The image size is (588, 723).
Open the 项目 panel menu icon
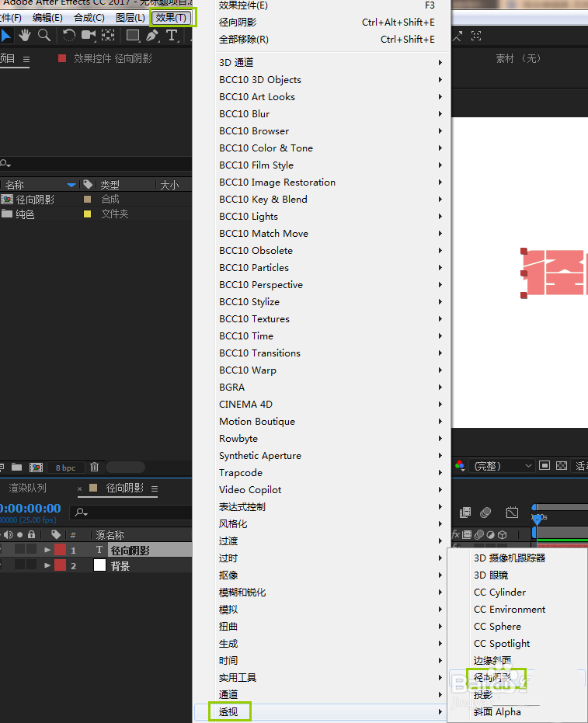click(x=26, y=60)
